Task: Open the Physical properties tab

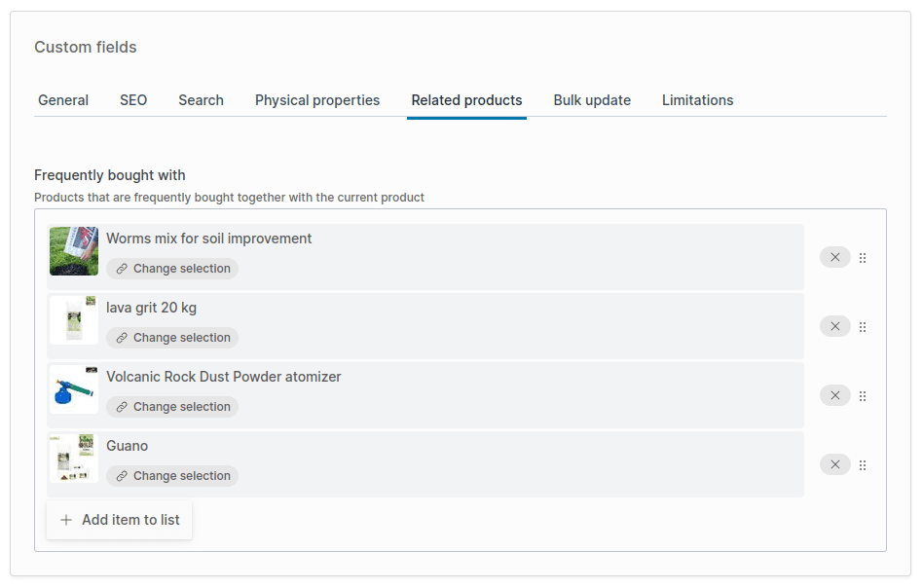Action: pyautogui.click(x=317, y=100)
